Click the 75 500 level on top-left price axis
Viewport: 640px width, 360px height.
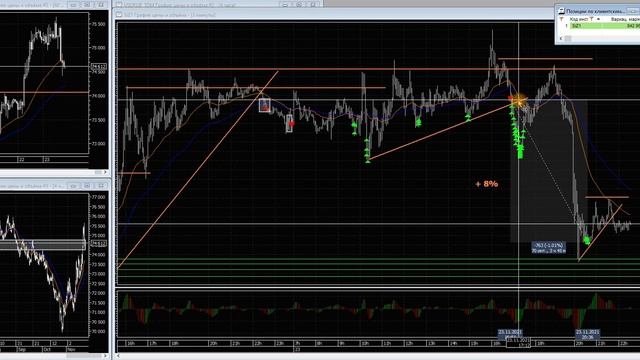(98, 24)
